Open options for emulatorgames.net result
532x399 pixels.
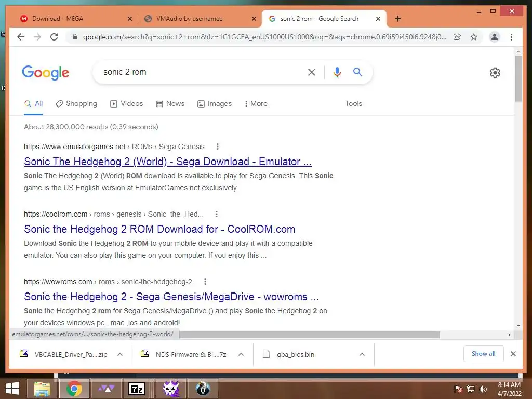click(x=218, y=147)
